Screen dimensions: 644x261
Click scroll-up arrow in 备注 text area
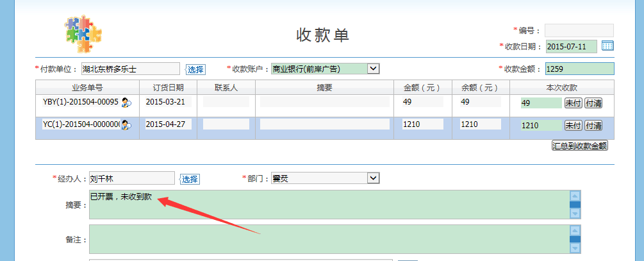pos(575,230)
